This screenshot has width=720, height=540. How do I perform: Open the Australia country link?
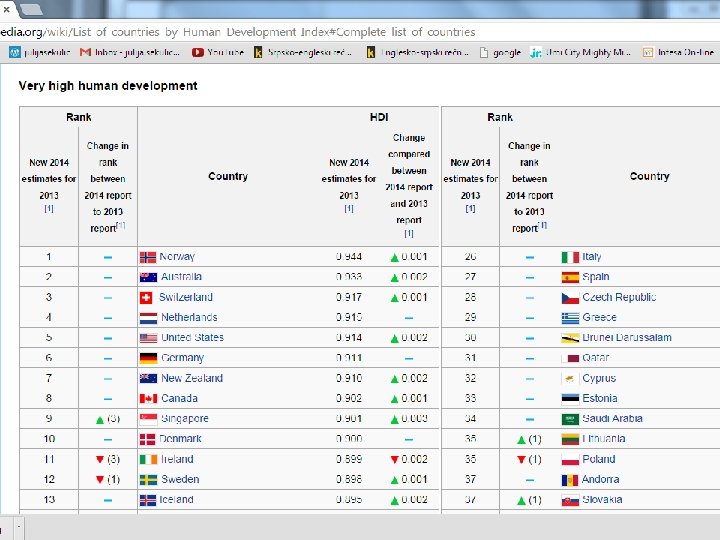(181, 277)
